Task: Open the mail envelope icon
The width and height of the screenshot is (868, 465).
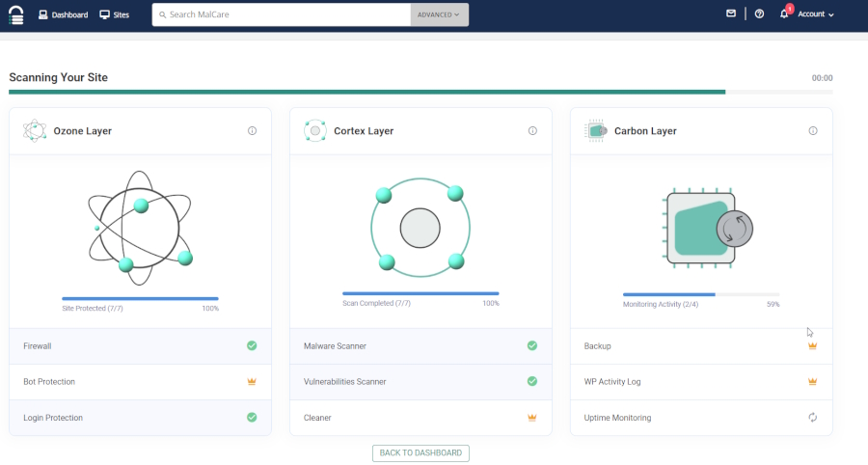Action: tap(731, 14)
